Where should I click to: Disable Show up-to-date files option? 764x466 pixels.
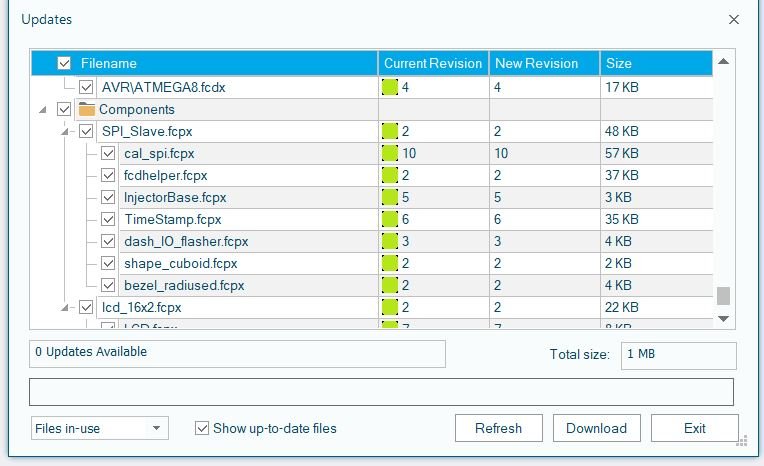point(202,428)
